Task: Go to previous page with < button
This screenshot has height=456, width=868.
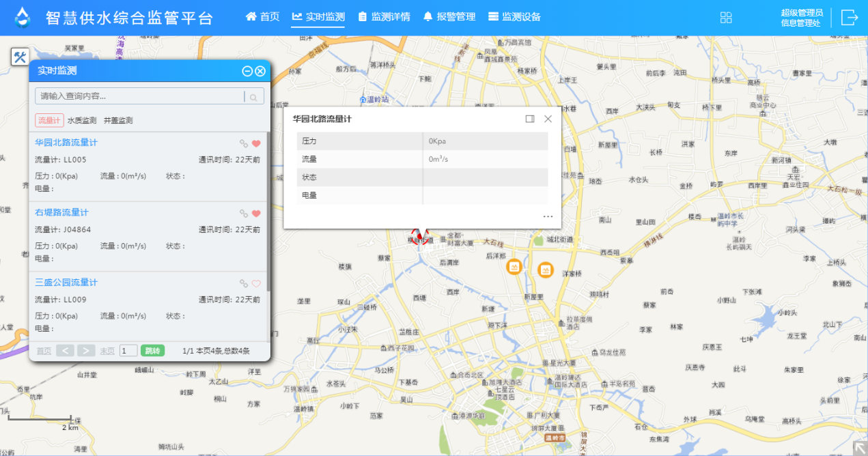Action: tap(65, 351)
